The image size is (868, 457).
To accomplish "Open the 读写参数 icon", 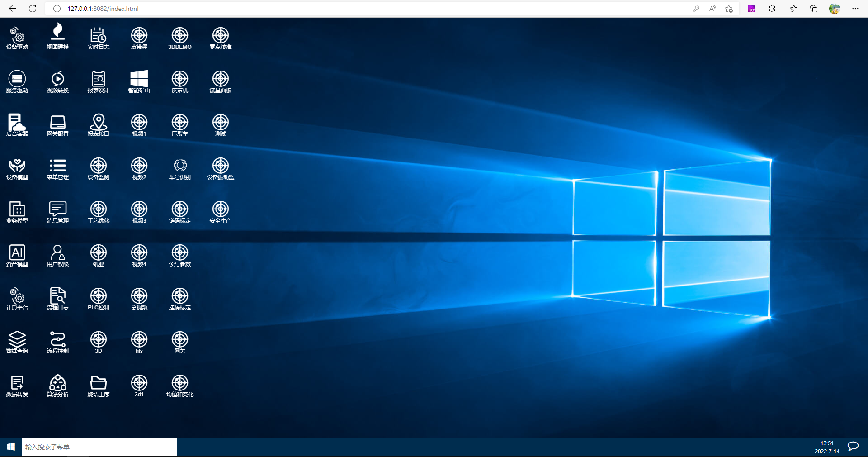I will [x=180, y=255].
